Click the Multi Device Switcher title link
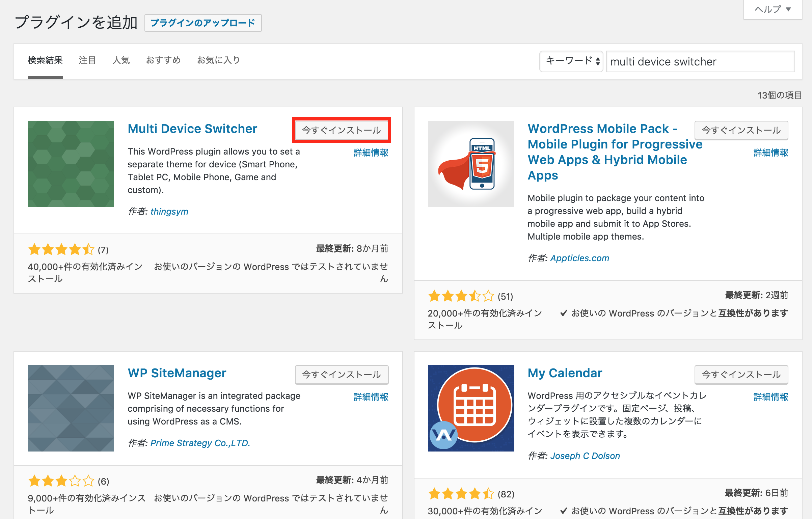Viewport: 812px width, 519px height. [192, 129]
